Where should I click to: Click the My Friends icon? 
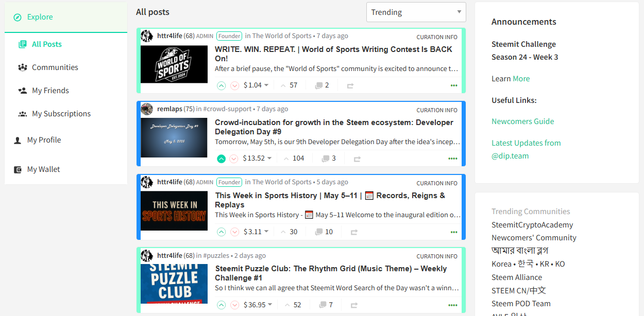pos(23,91)
